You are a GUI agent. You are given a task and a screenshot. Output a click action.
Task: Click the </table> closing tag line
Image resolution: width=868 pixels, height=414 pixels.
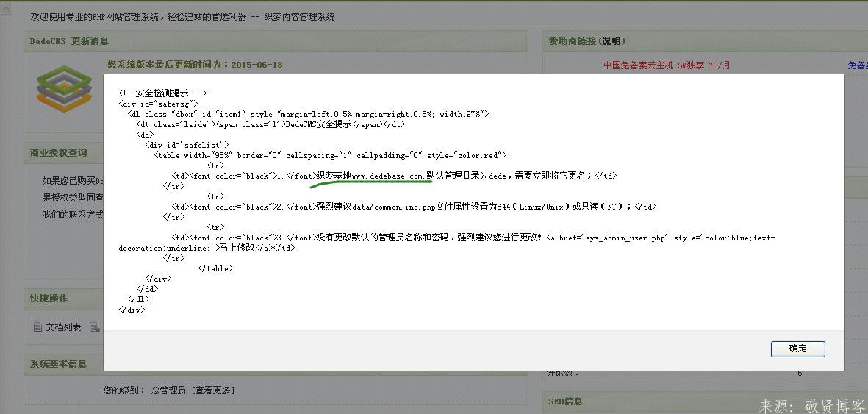(x=215, y=268)
